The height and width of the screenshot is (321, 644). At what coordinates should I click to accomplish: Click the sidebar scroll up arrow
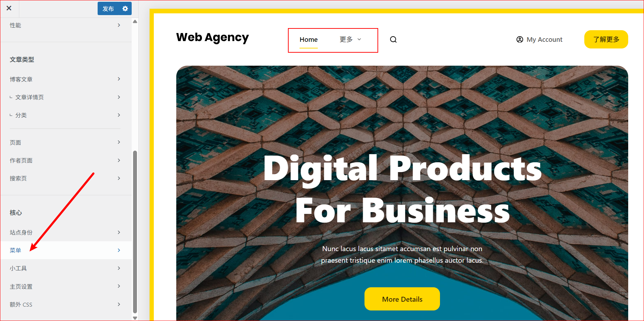135,21
